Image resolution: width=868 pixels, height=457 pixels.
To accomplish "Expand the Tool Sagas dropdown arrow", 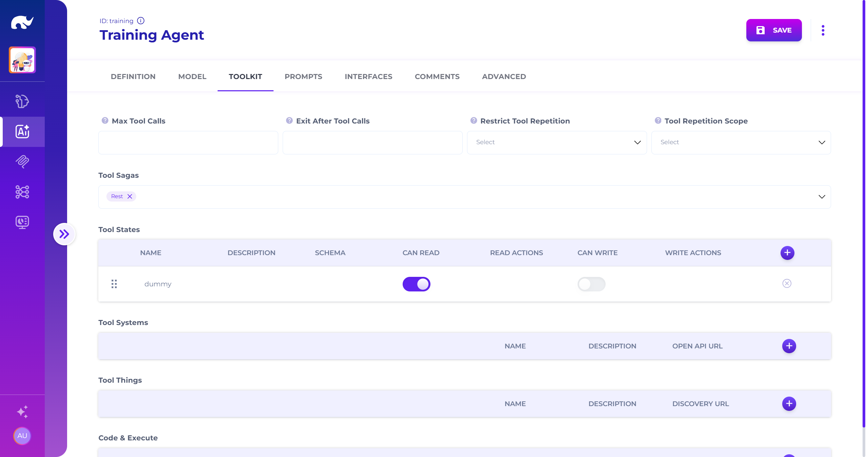I will 822,197.
